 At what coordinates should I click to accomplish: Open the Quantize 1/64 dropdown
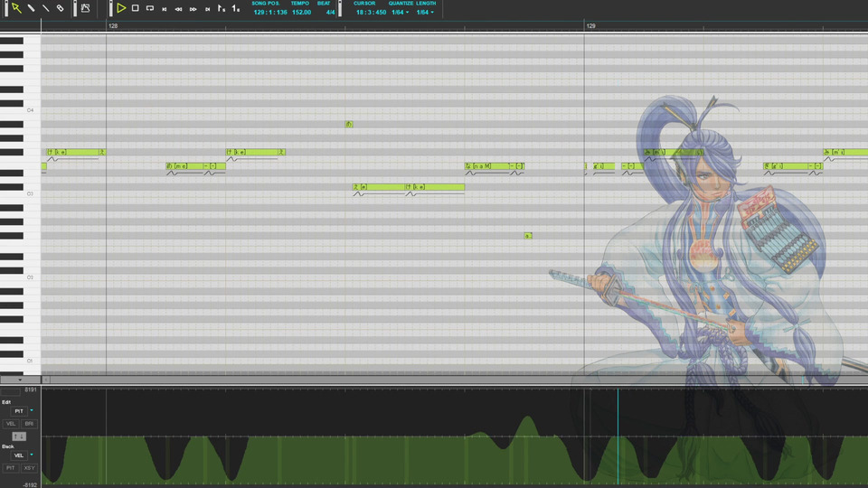click(x=401, y=12)
